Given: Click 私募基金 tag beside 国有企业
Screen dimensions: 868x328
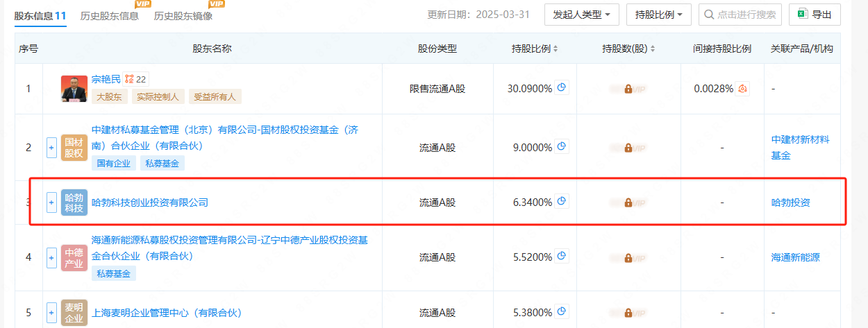Looking at the screenshot, I should click(x=162, y=164).
